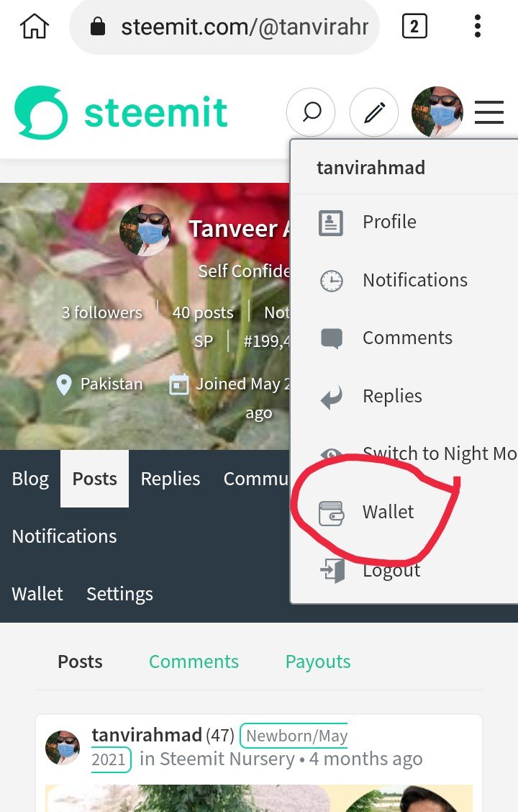
Task: View the Payouts link
Action: (x=318, y=662)
